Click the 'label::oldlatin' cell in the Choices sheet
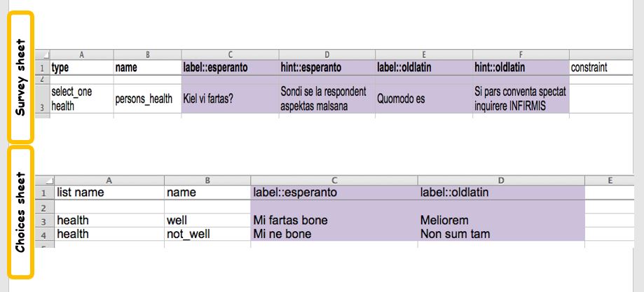The image size is (644, 292). pos(500,192)
